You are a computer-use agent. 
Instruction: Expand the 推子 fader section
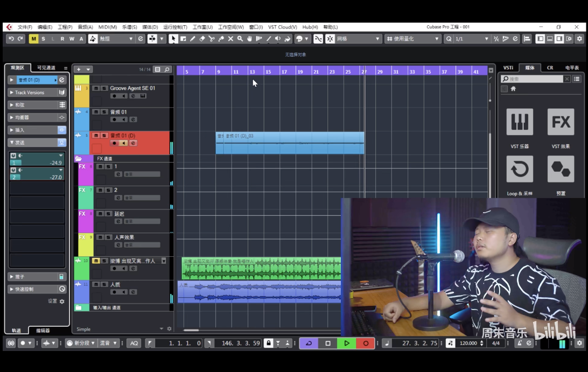pyautogui.click(x=37, y=277)
